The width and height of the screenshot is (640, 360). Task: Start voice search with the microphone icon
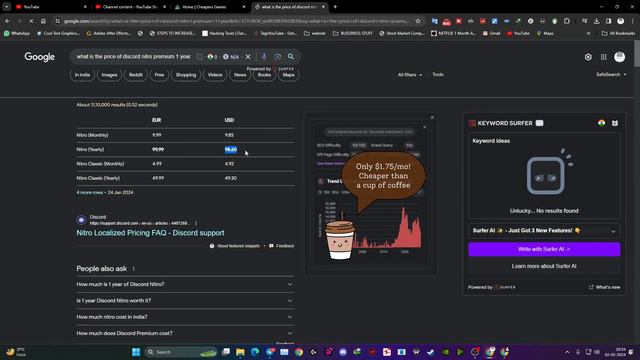pos(264,57)
